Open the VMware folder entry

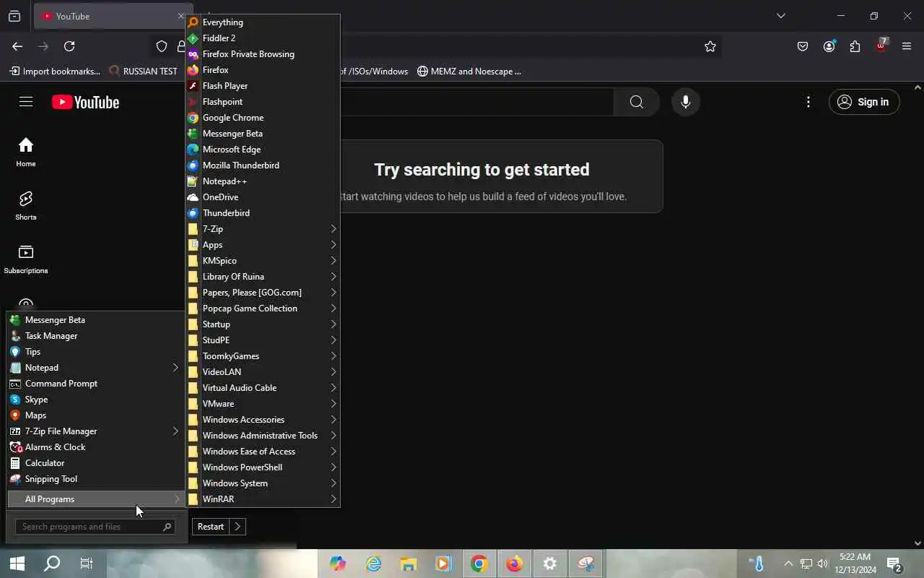click(x=263, y=404)
